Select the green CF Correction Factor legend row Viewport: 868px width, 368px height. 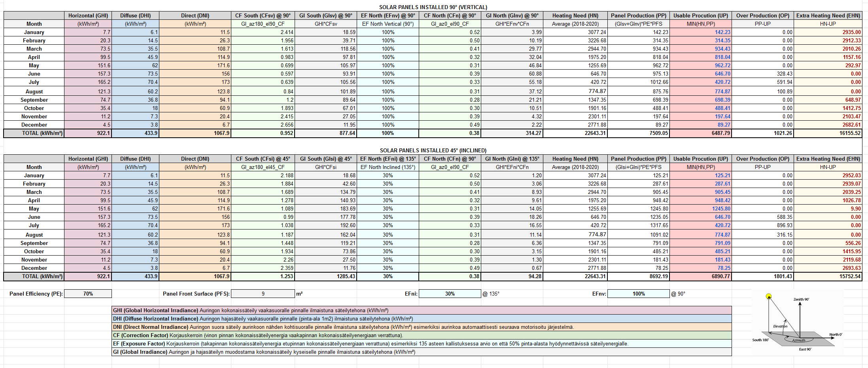coord(422,336)
